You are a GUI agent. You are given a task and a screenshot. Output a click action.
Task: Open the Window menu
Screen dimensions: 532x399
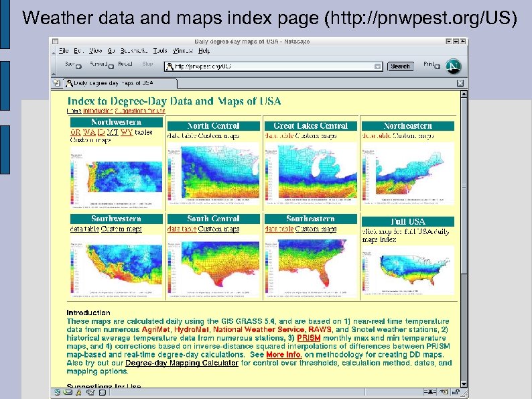click(182, 50)
